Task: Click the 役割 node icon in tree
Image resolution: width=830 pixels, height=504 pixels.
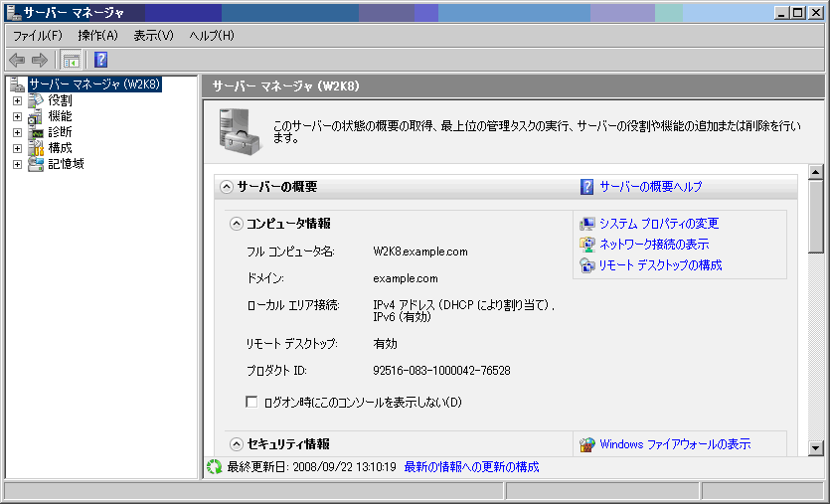Action: [x=36, y=100]
